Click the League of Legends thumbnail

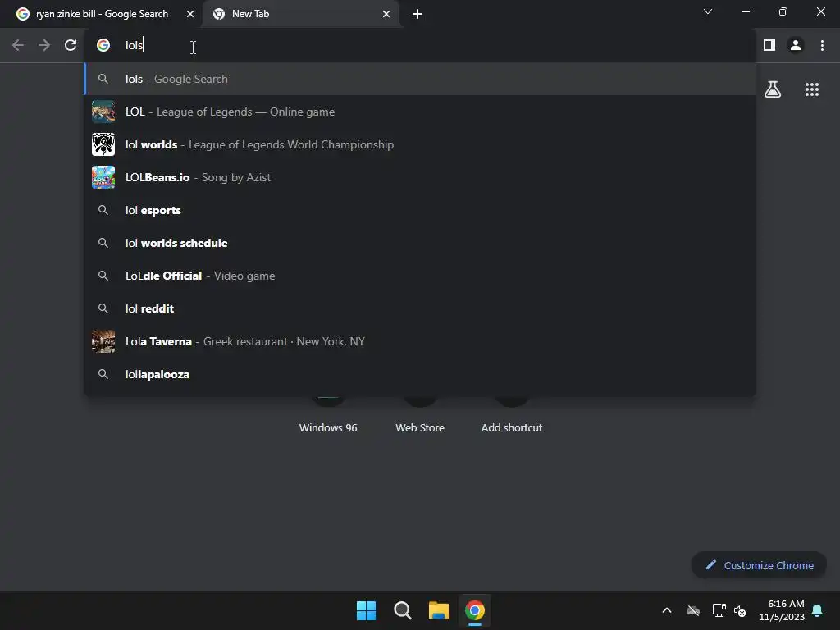(103, 112)
